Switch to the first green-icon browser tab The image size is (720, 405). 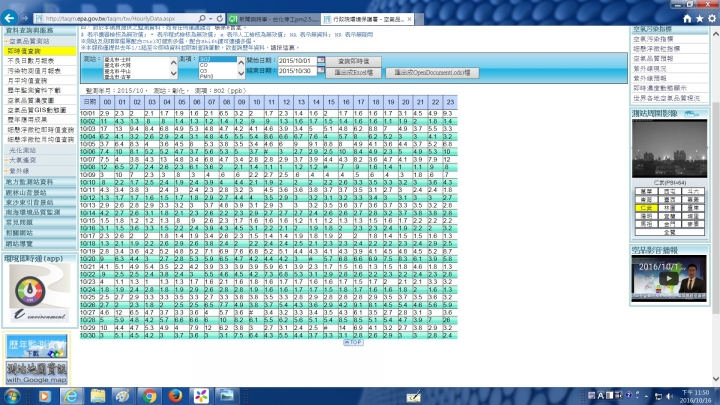pos(274,19)
